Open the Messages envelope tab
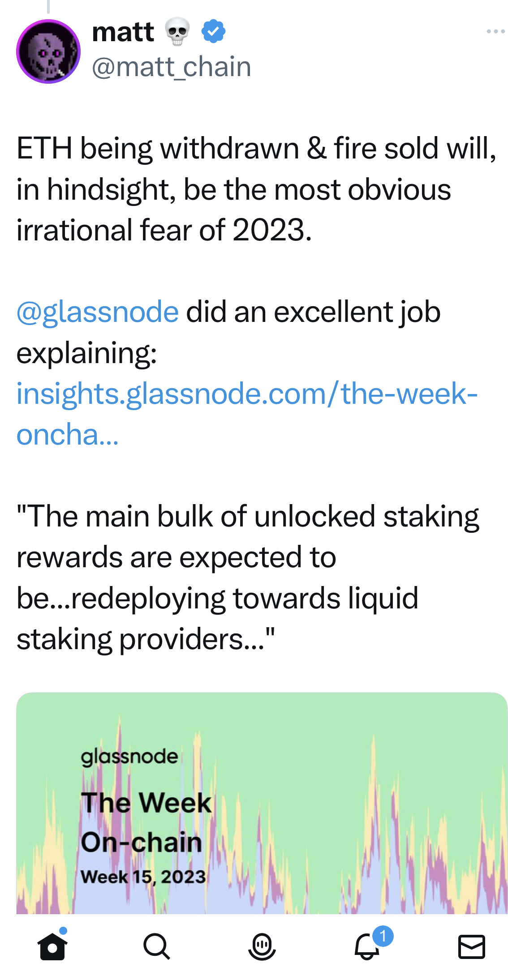The height and width of the screenshot is (980, 508). pyautogui.click(x=471, y=946)
